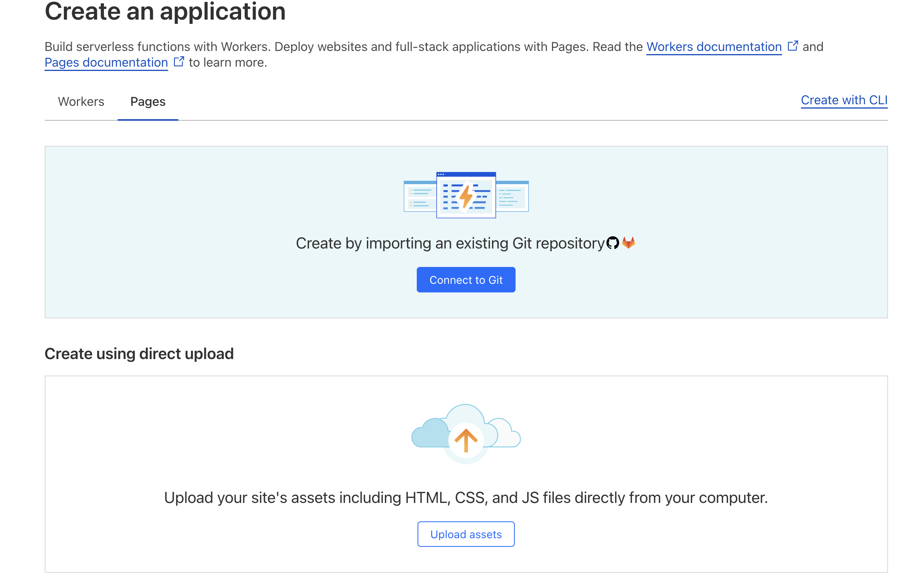
Task: Select the Pages tab
Action: click(x=148, y=102)
